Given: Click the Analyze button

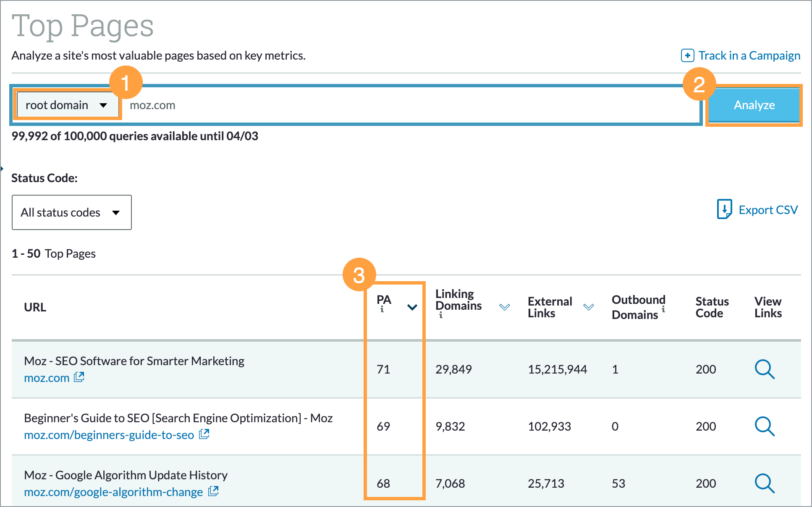Looking at the screenshot, I should [x=754, y=105].
